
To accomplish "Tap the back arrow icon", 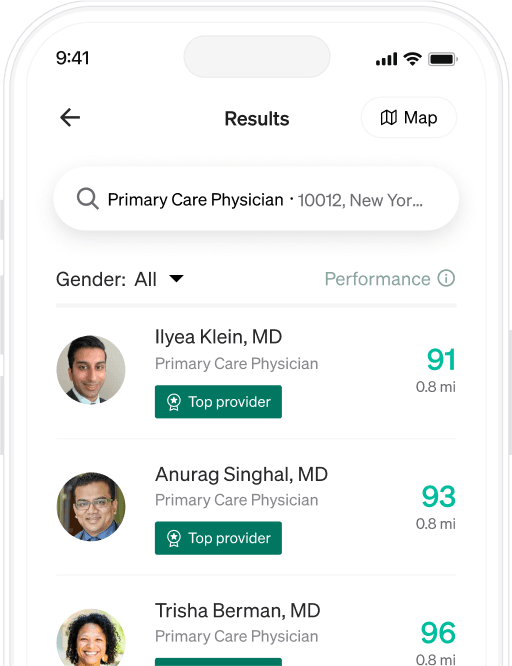I will point(70,118).
